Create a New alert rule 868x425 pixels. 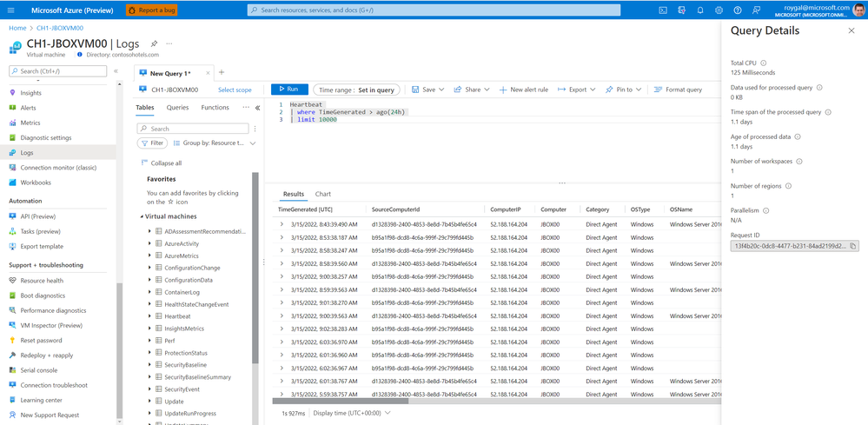coord(524,90)
